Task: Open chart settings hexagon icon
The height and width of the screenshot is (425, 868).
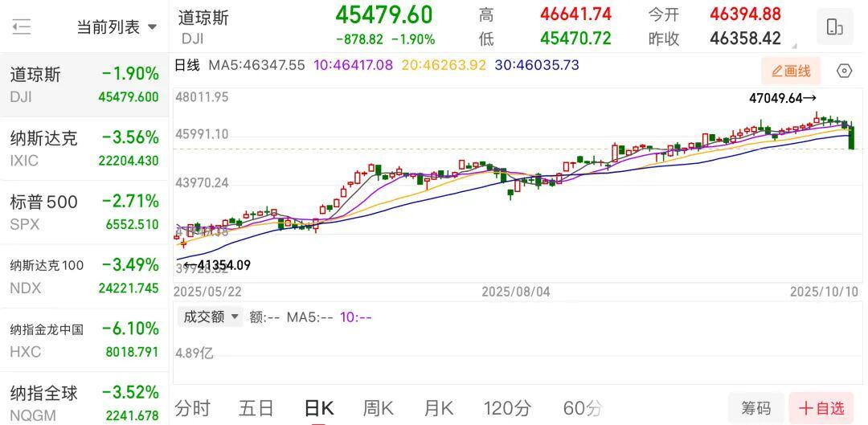Action: pyautogui.click(x=844, y=71)
